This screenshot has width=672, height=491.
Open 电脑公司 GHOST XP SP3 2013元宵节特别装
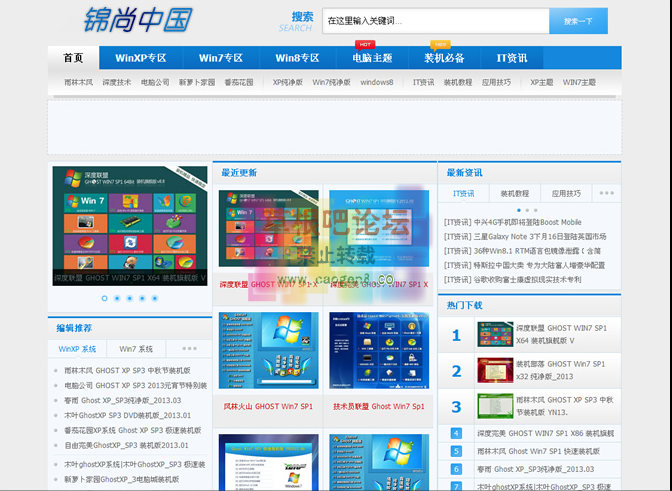[x=135, y=386]
